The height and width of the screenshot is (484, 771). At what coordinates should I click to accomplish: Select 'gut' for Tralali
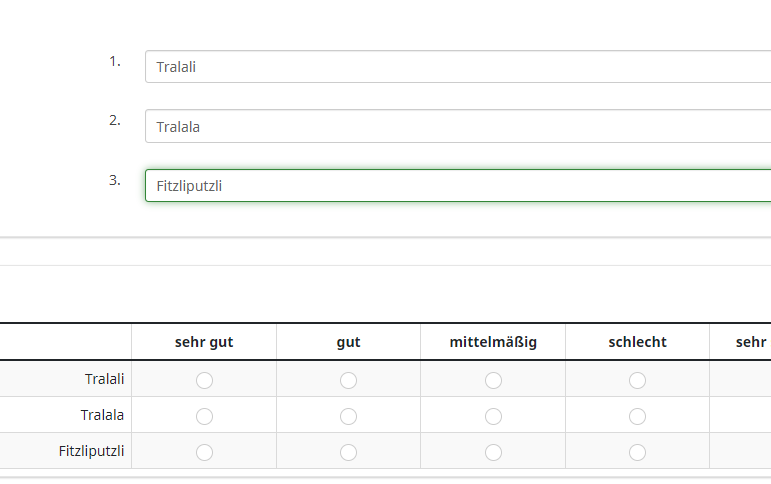pyautogui.click(x=348, y=380)
